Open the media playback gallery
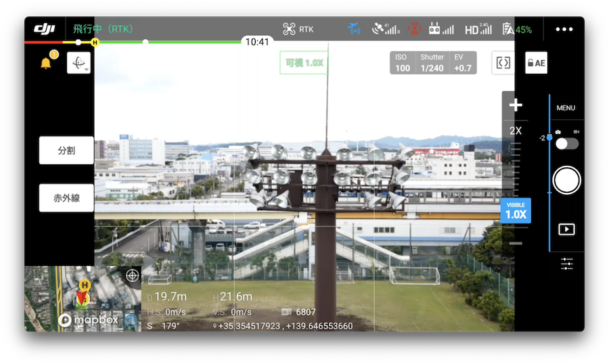 [x=566, y=229]
